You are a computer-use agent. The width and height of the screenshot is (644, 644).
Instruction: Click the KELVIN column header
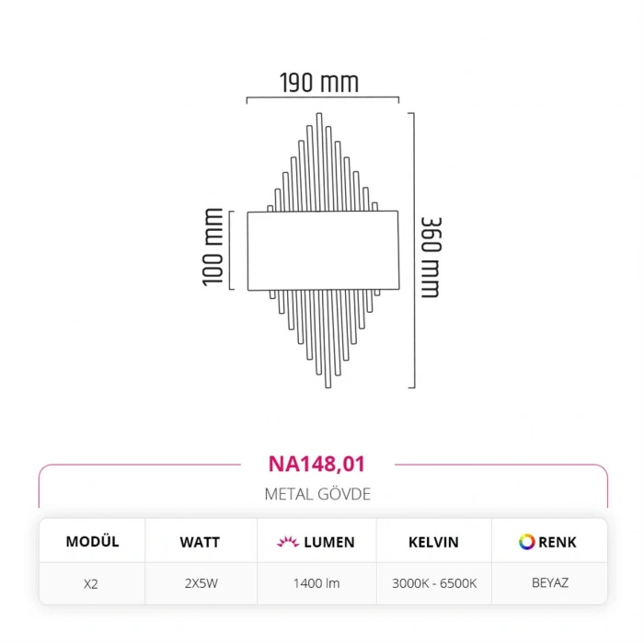(433, 542)
